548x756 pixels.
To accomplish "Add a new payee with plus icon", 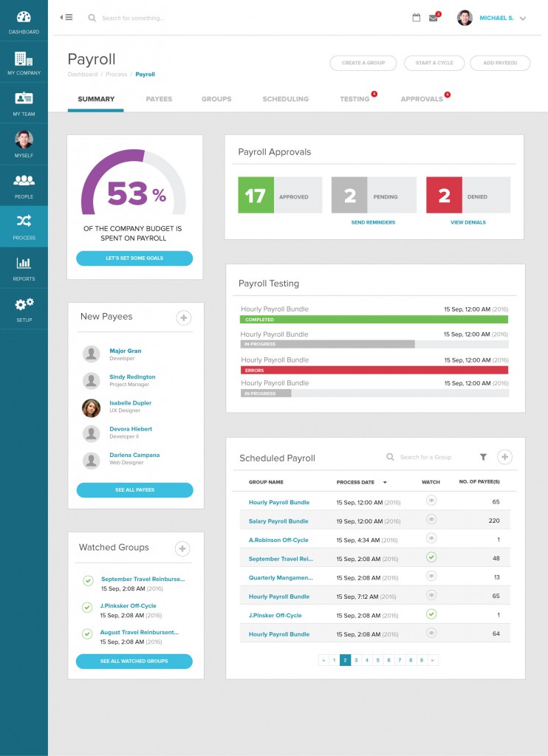I will point(184,317).
